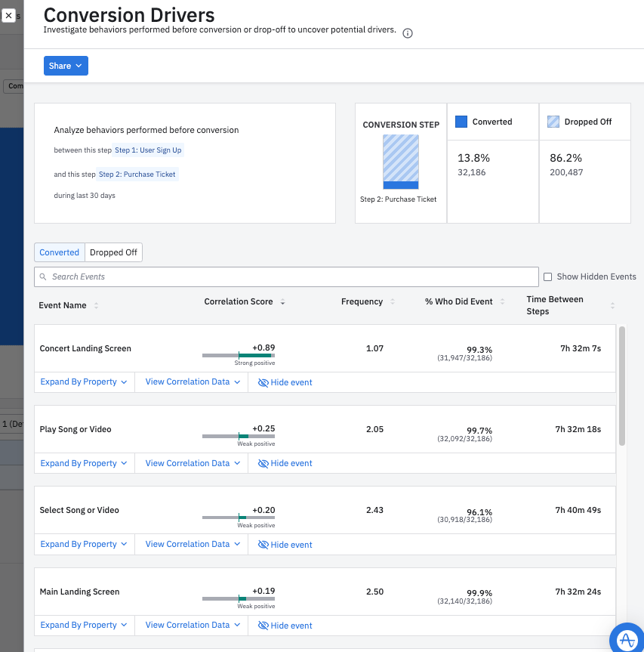Screen dimensions: 644x652
Task: Hide the Play Song or Video event
Action: (x=285, y=464)
